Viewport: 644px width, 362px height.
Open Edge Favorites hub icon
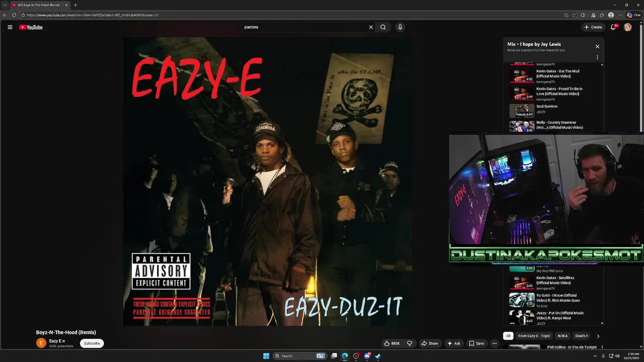[x=602, y=15]
